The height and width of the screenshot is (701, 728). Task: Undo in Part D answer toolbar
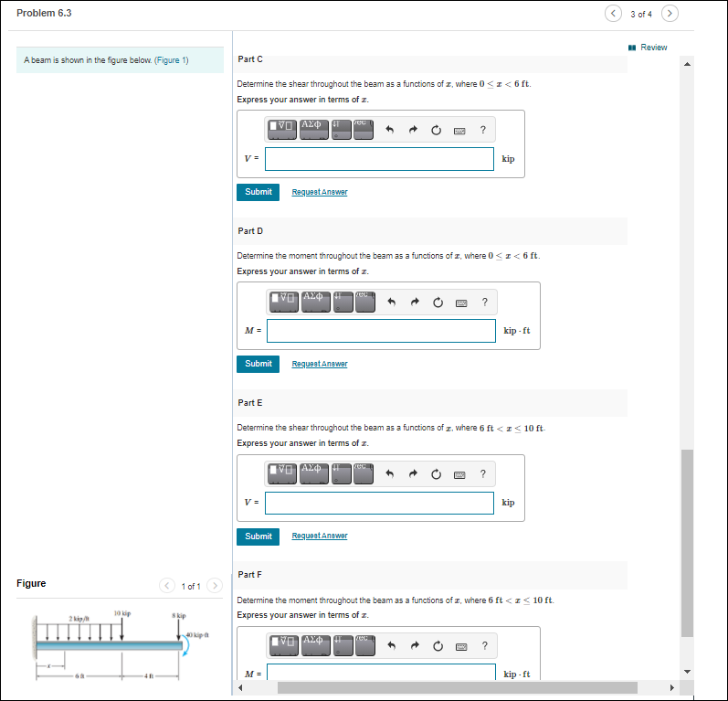click(x=391, y=302)
